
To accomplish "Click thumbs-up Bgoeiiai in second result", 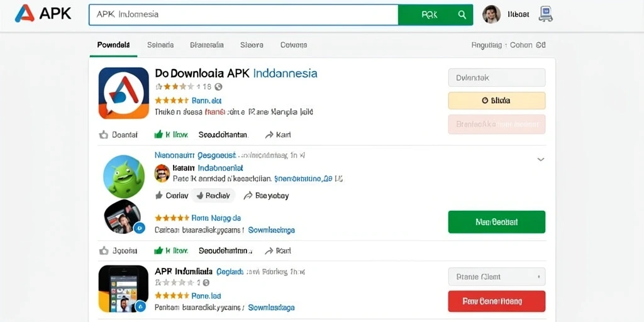I will [x=118, y=250].
